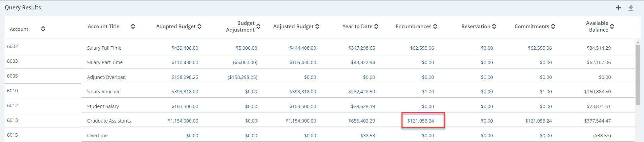Sort by the Budget Adjustment column

tap(258, 26)
